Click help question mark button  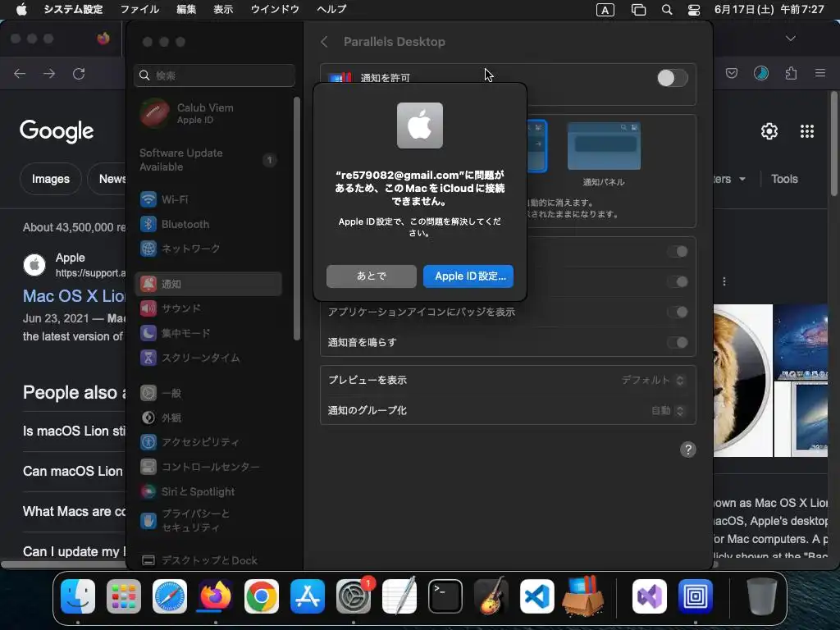click(688, 450)
